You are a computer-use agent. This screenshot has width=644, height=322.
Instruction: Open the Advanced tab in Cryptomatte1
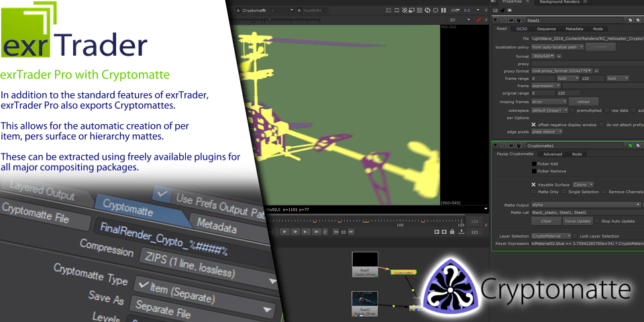click(x=552, y=154)
